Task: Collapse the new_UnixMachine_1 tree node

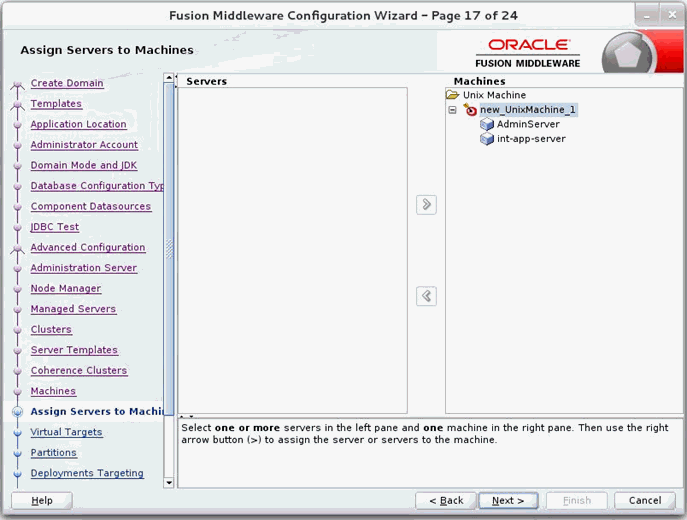Action: point(453,110)
